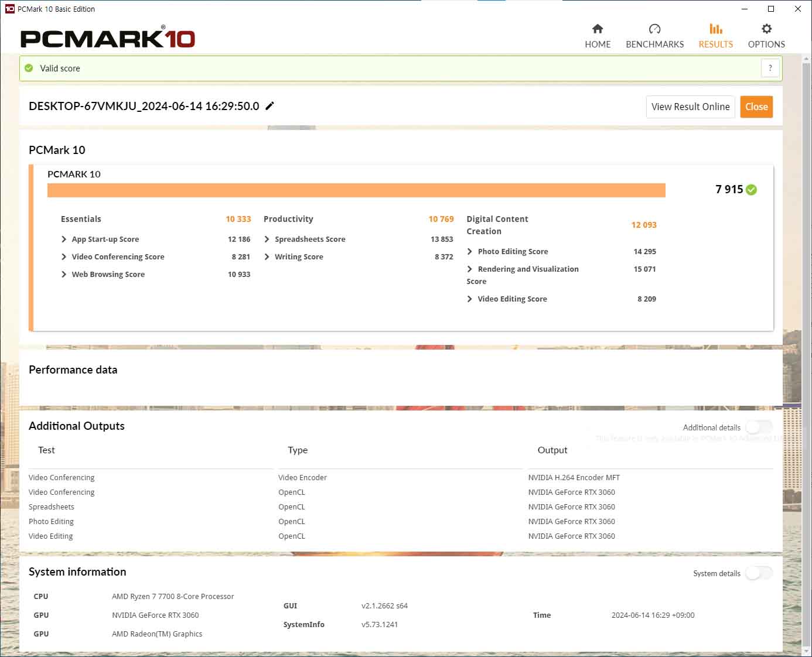The width and height of the screenshot is (812, 657).
Task: Open the BENCHMARKS tab
Action: click(654, 36)
